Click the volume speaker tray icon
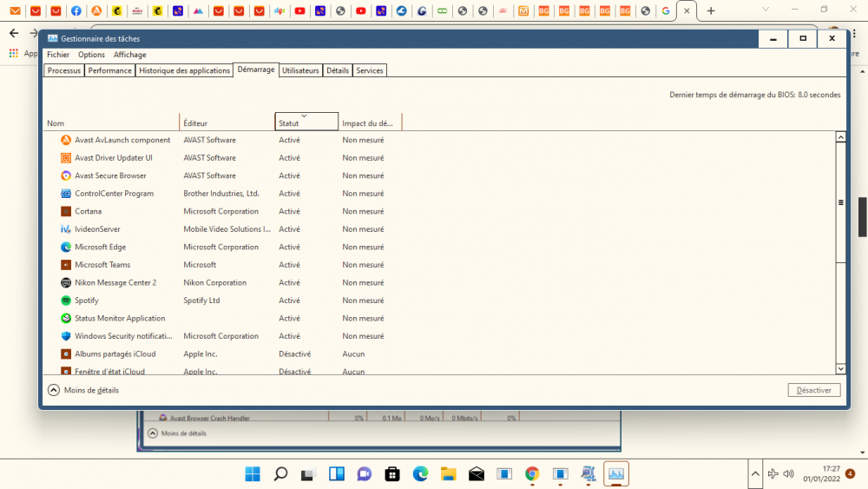The width and height of the screenshot is (868, 489). (x=788, y=474)
